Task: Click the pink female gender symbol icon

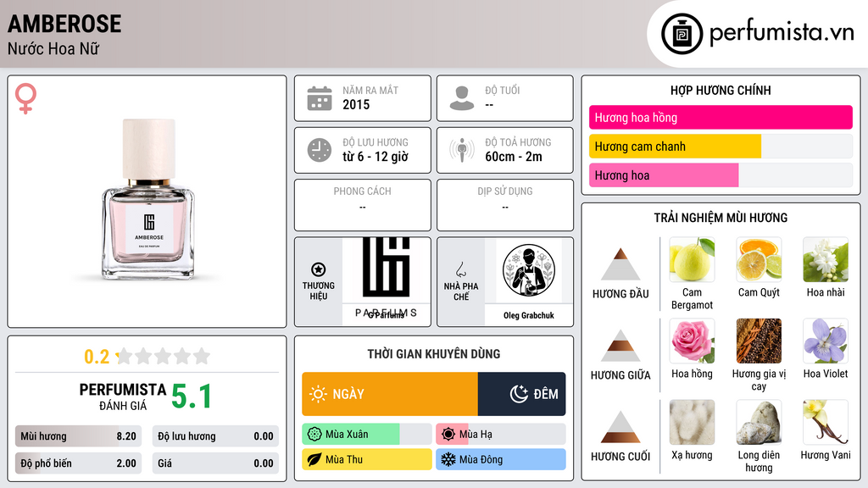Action: [x=25, y=98]
